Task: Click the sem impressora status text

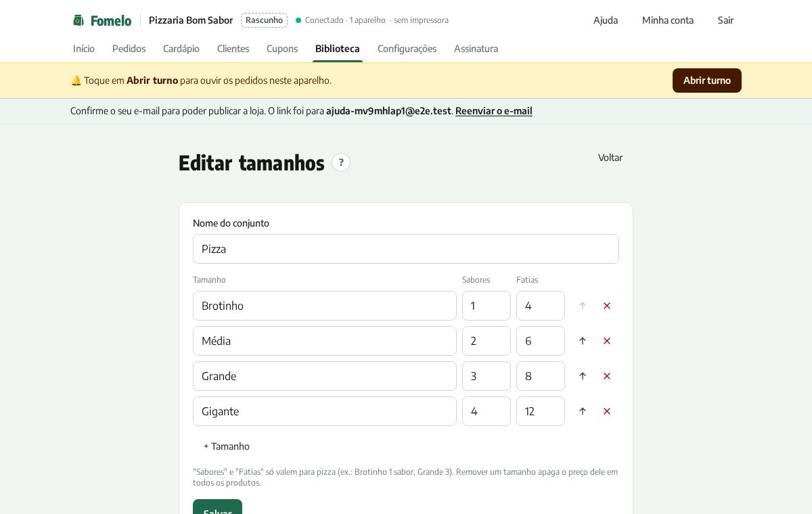Action: tap(421, 20)
